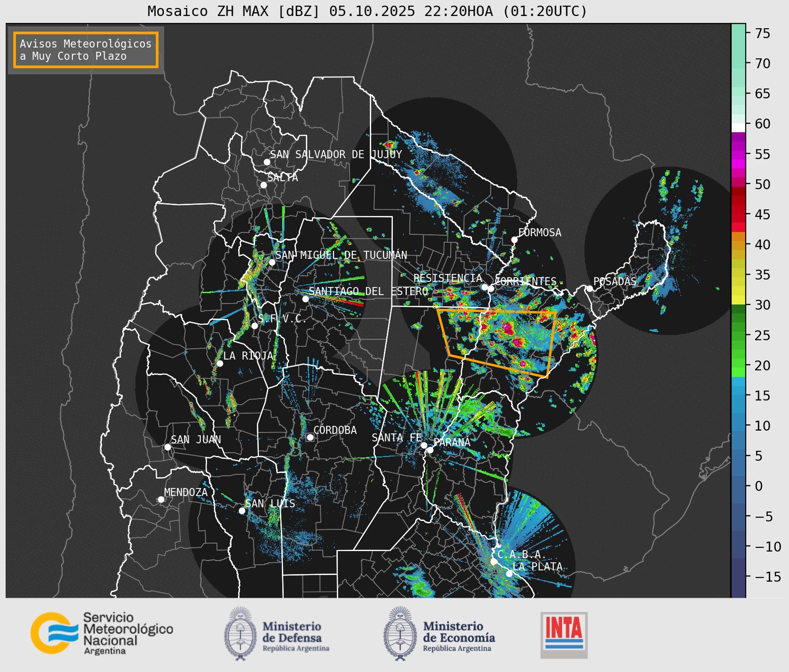The width and height of the screenshot is (789, 672).
Task: Click the Servicio Meteorológico Nacional logo
Action: pos(102,633)
